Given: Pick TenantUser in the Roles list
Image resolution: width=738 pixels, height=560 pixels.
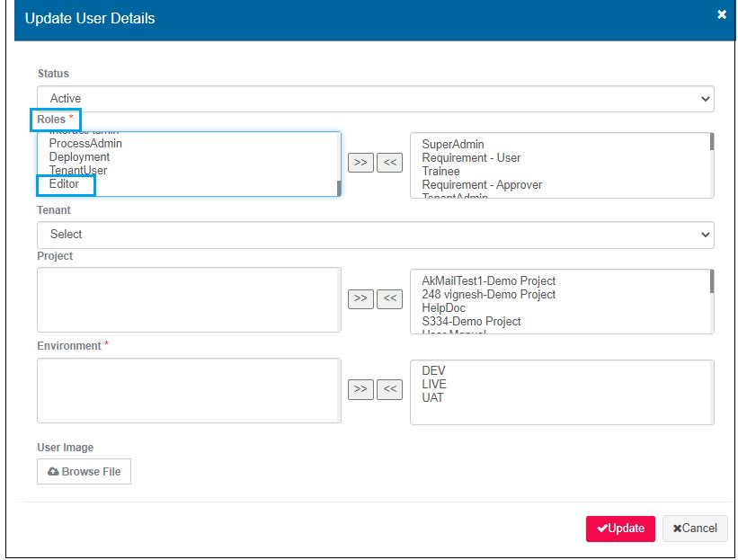Looking at the screenshot, I should tap(78, 170).
